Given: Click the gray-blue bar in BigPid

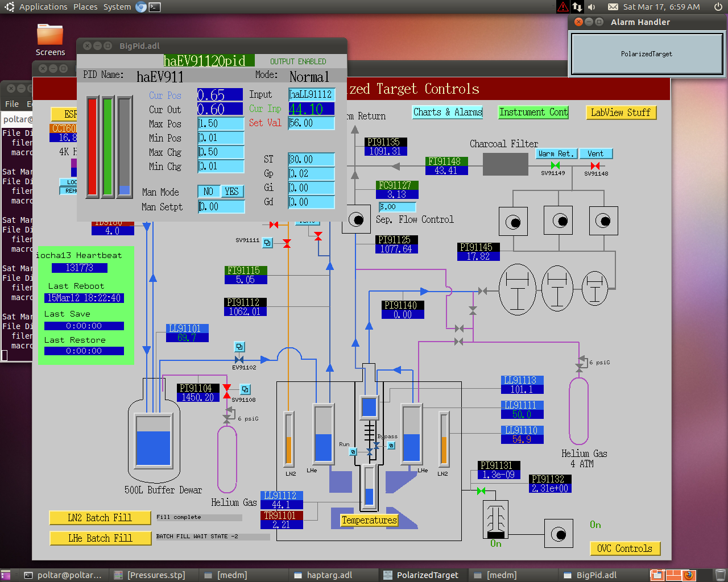Looking at the screenshot, I should (124, 147).
